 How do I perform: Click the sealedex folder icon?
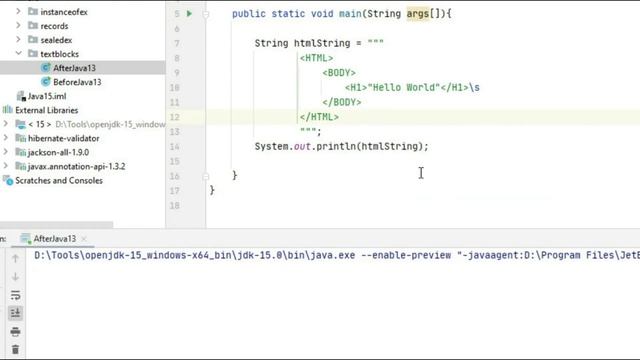coord(33,40)
